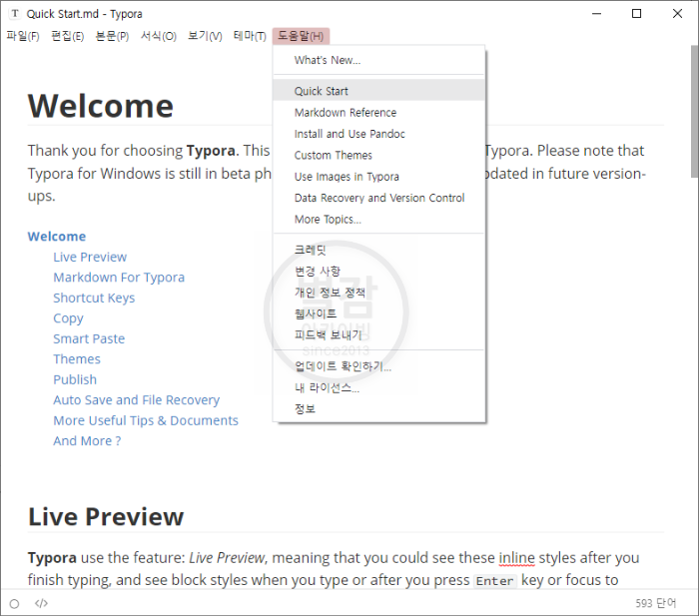
Task: Follow the Welcome table of contents link
Action: click(x=57, y=237)
